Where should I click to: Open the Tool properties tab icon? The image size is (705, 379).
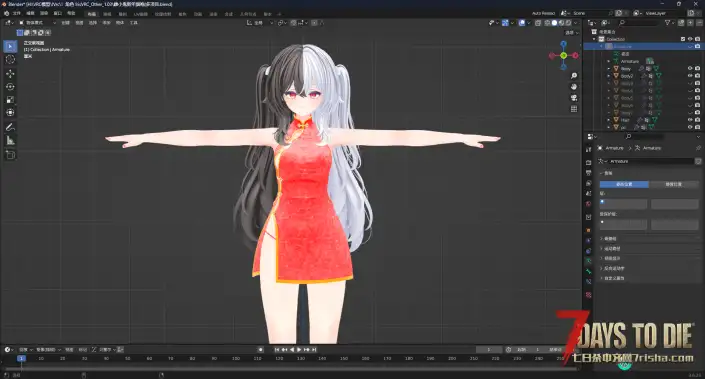click(589, 150)
